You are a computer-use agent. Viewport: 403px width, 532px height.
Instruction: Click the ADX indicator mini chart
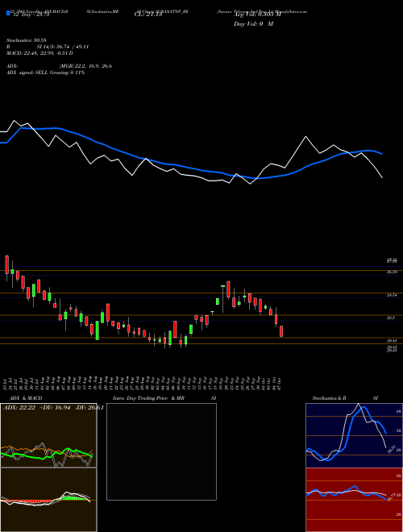click(x=48, y=435)
